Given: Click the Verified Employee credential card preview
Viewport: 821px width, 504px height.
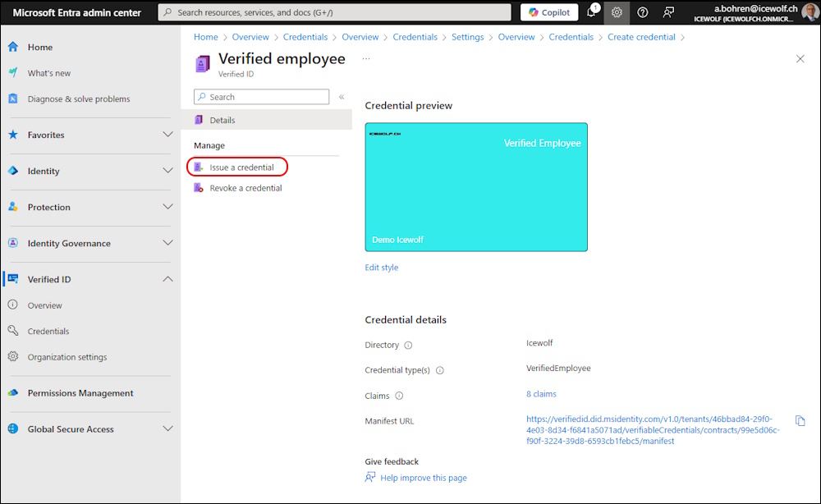Looking at the screenshot, I should tap(476, 187).
